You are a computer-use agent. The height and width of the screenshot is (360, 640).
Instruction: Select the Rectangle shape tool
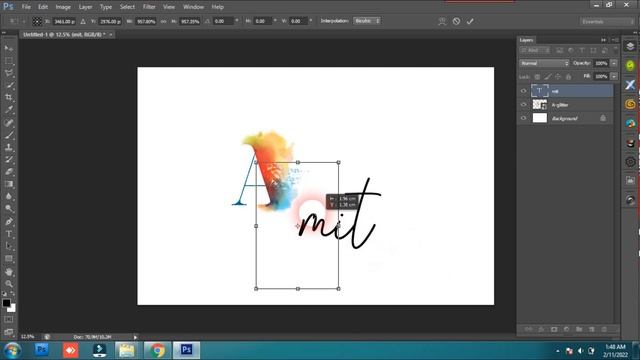click(9, 259)
